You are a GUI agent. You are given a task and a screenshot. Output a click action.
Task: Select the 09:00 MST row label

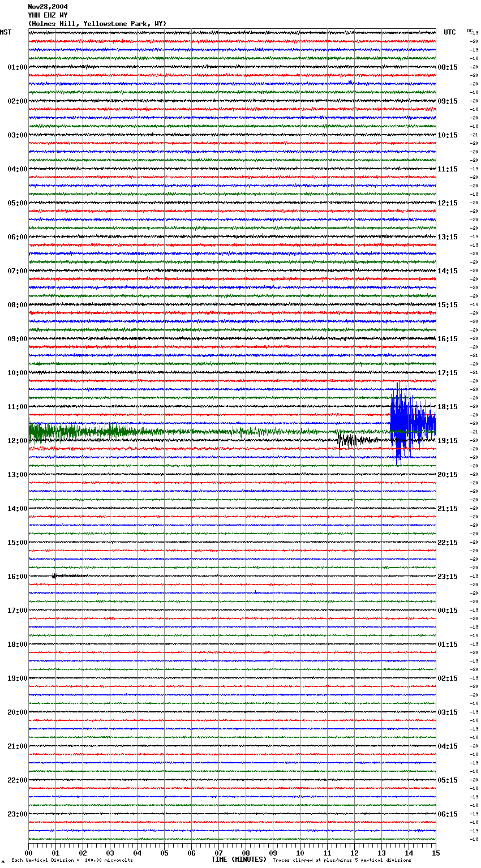coord(17,339)
